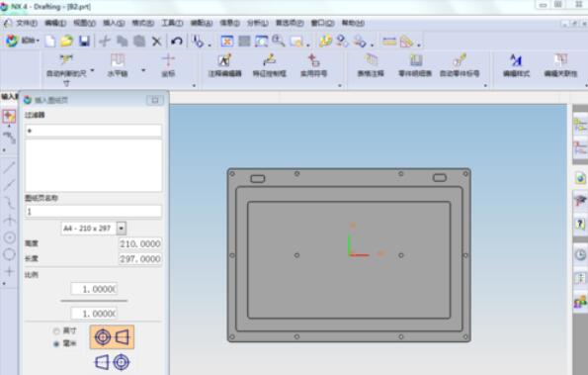Open the Window (窗口) menu
The image size is (588, 375).
(x=322, y=23)
